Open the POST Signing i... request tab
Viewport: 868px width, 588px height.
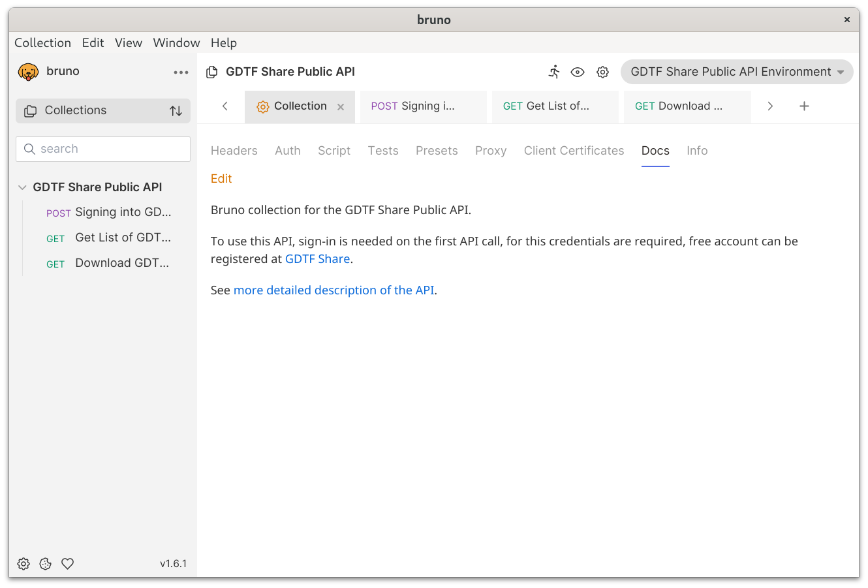click(x=424, y=106)
